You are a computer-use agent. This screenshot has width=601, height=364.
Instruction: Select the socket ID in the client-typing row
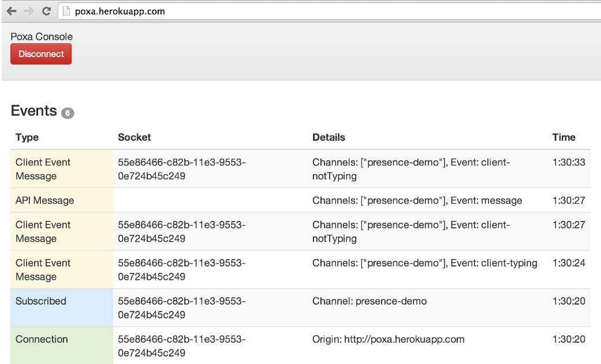point(182,270)
